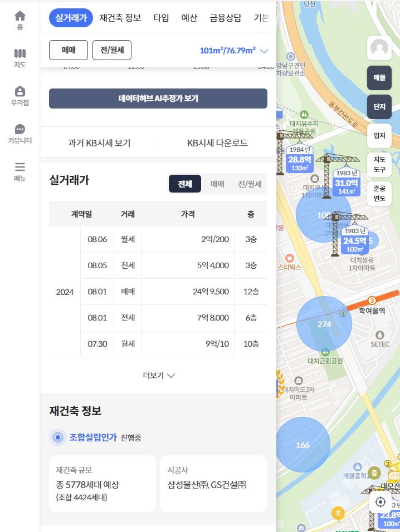Toggle the 매물 map layer button
The height and width of the screenshot is (532, 400).
point(379,78)
